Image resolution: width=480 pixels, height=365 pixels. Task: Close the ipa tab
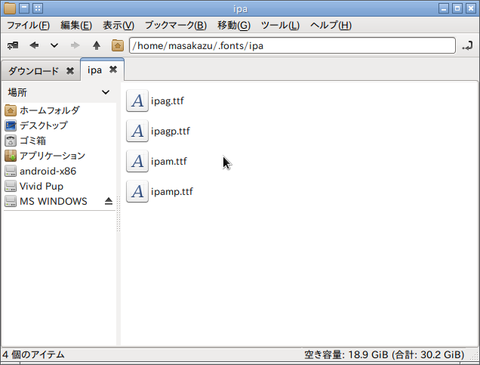point(113,70)
